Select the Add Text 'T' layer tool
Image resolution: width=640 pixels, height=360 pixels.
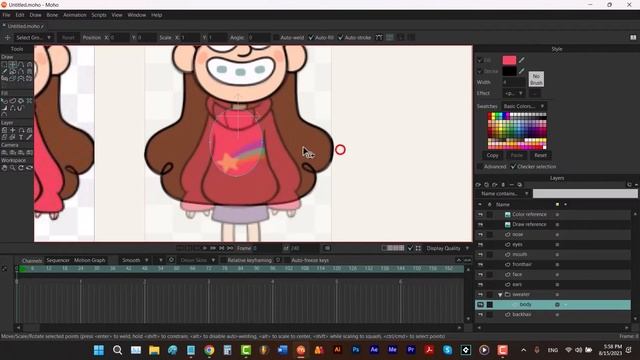click(x=21, y=138)
